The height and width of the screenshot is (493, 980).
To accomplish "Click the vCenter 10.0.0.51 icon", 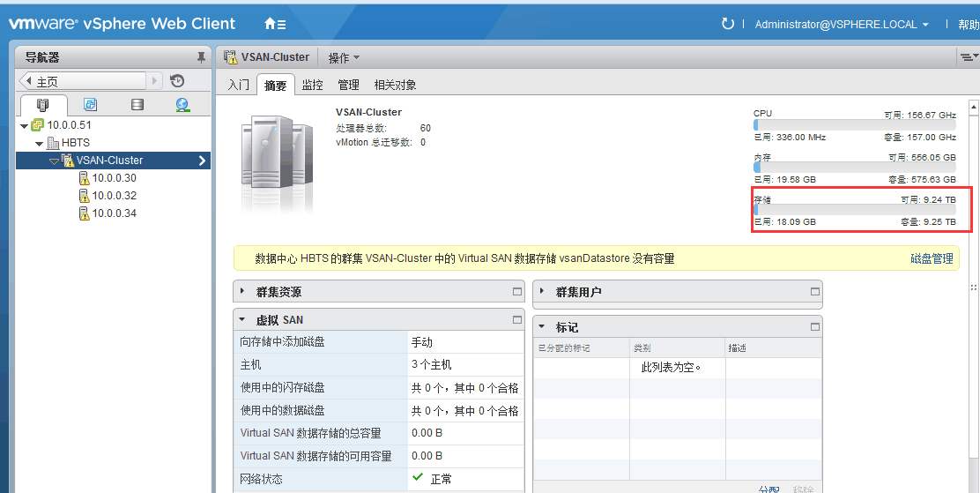I will [38, 125].
